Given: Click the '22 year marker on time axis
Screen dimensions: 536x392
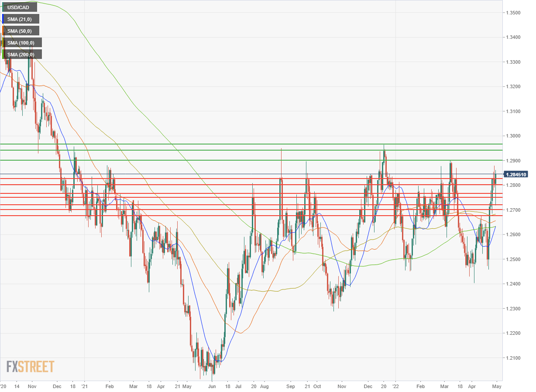Looking at the screenshot, I should tap(395, 387).
